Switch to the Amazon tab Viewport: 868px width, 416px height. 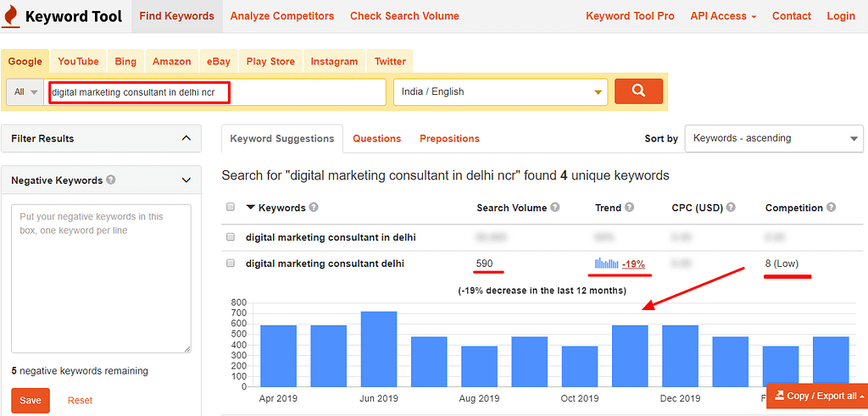coord(171,61)
